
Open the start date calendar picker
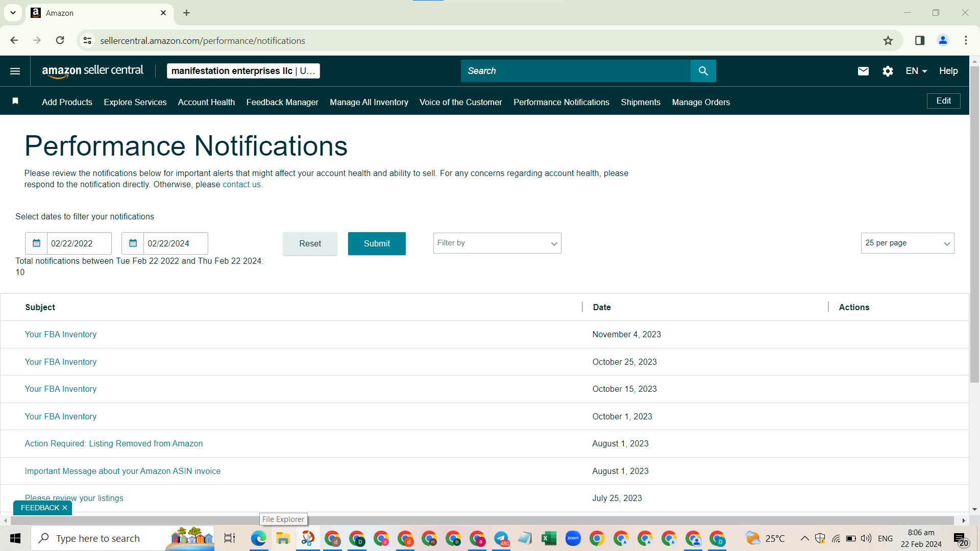click(x=36, y=243)
